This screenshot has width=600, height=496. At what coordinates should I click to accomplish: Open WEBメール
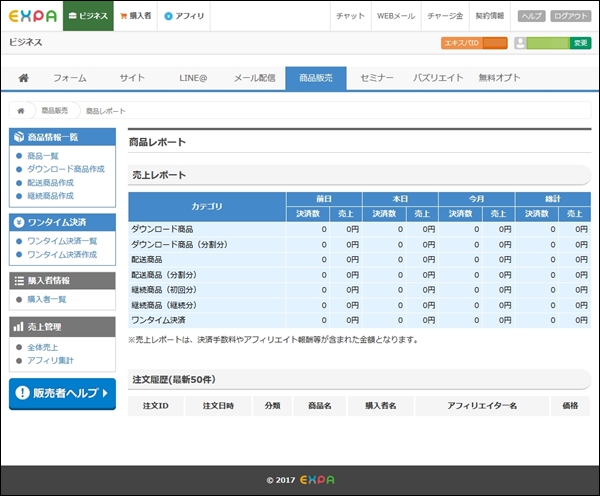(396, 16)
